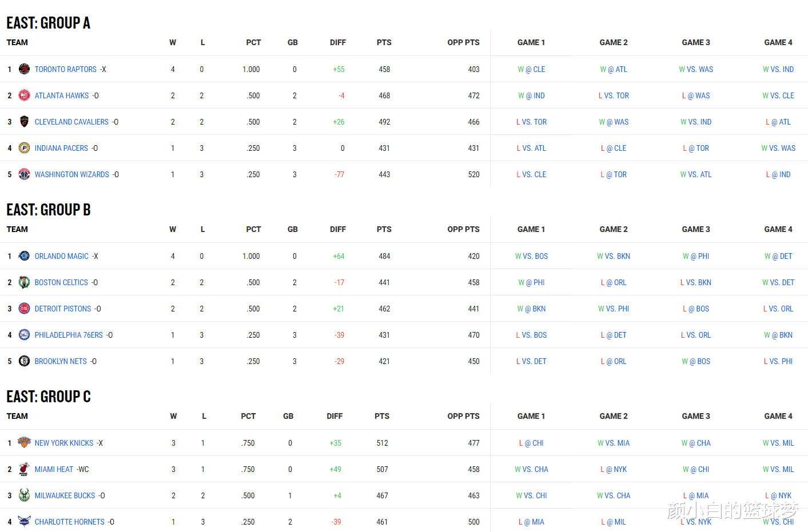The image size is (808, 532).
Task: Click the GB column header in Group C
Action: click(x=288, y=416)
